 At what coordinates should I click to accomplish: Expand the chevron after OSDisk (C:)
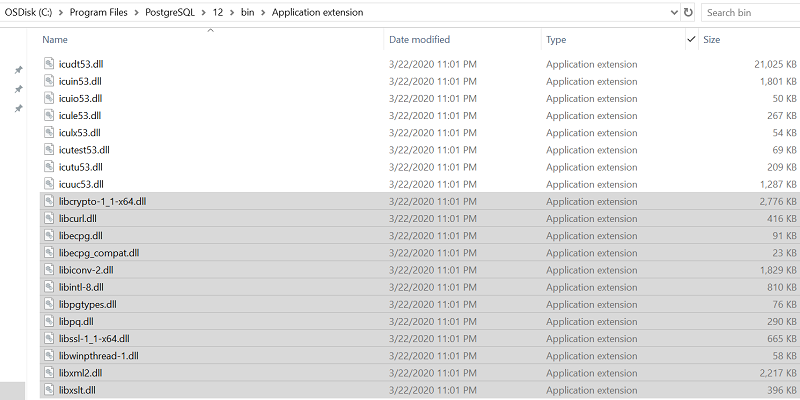(x=61, y=13)
